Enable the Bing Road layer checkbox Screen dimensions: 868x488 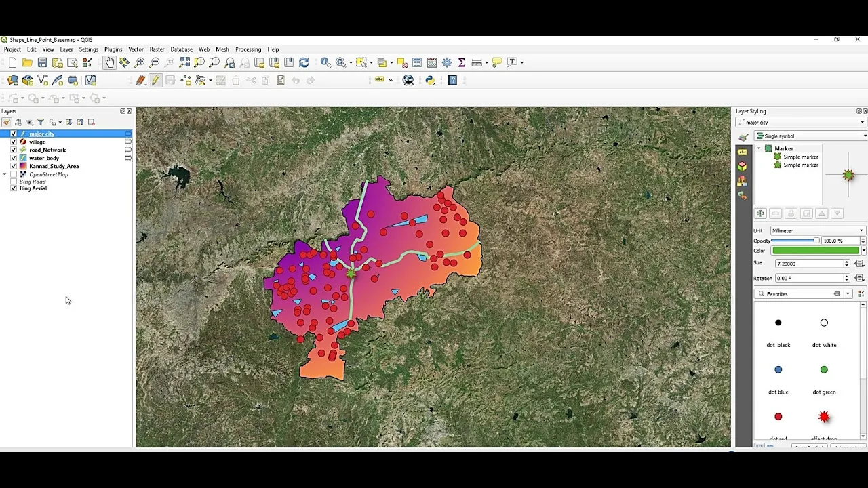[x=14, y=182]
